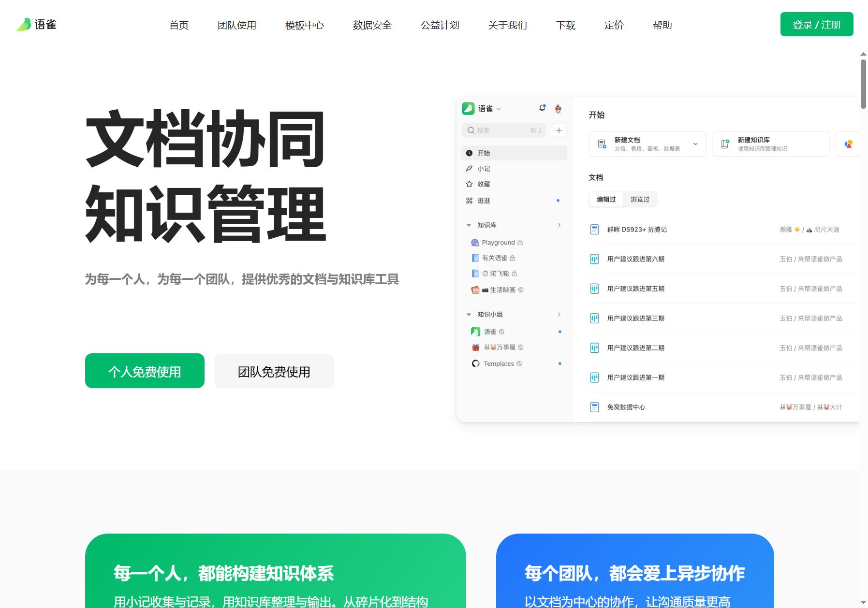Open 数据安全 in the navigation
868x608 pixels.
click(372, 25)
